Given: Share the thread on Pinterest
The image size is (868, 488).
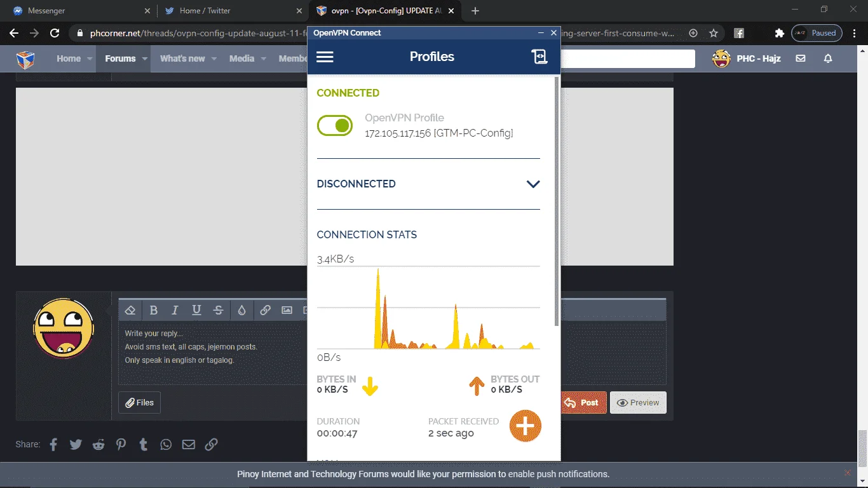Looking at the screenshot, I should (x=121, y=444).
